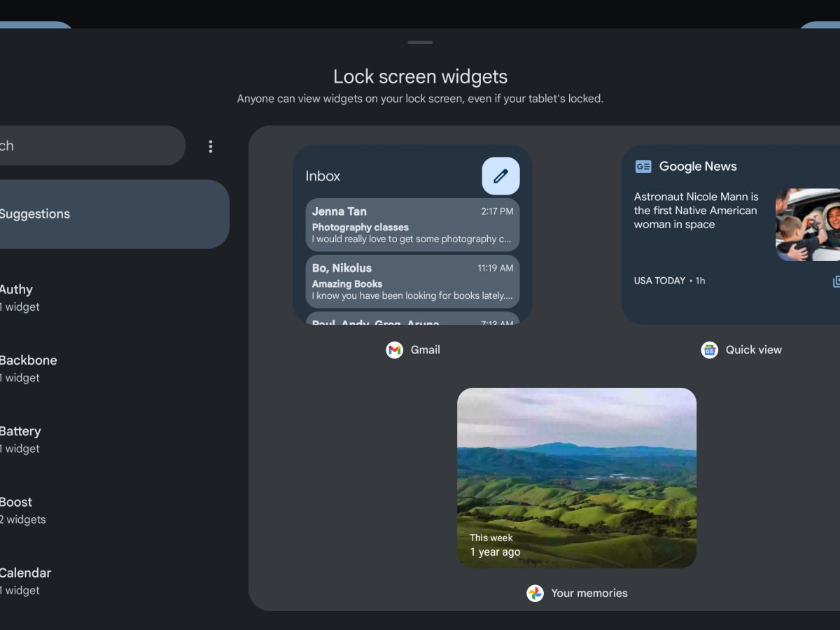Tap the compose pencil icon in Gmail widget
Screen dimensions: 840x630
click(x=500, y=176)
